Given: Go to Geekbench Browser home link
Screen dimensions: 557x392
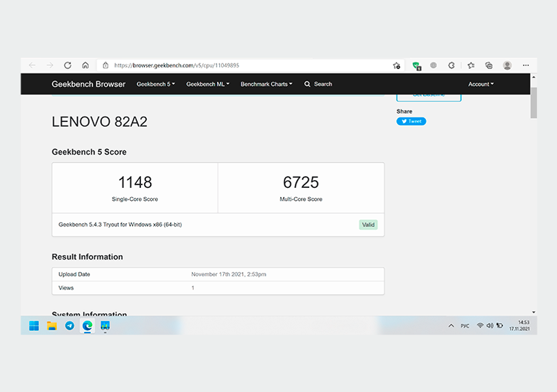Looking at the screenshot, I should click(89, 84).
